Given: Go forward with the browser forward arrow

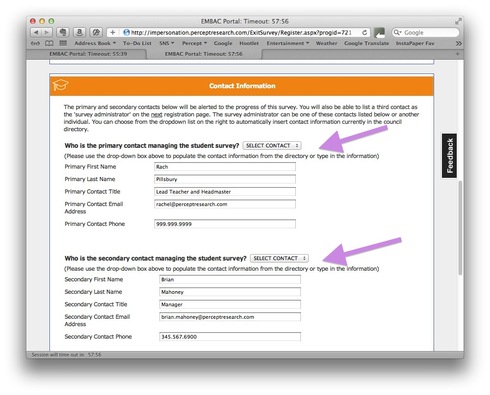Looking at the screenshot, I should 47,32.
